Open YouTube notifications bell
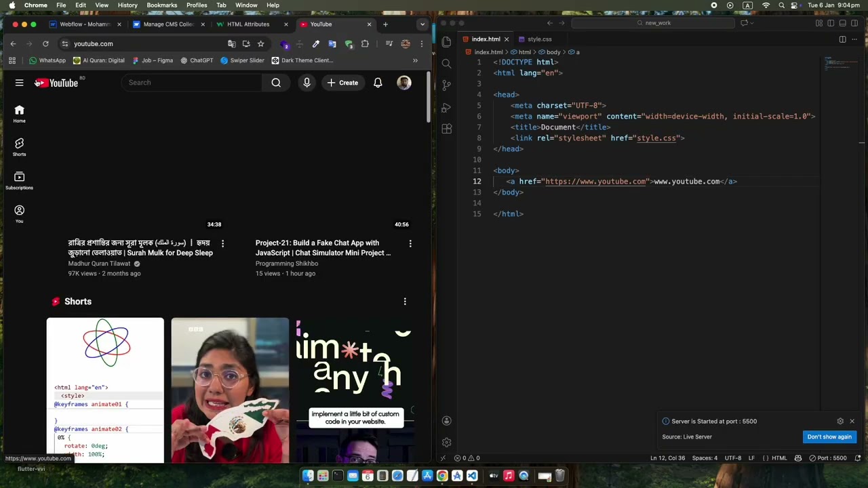 point(378,83)
